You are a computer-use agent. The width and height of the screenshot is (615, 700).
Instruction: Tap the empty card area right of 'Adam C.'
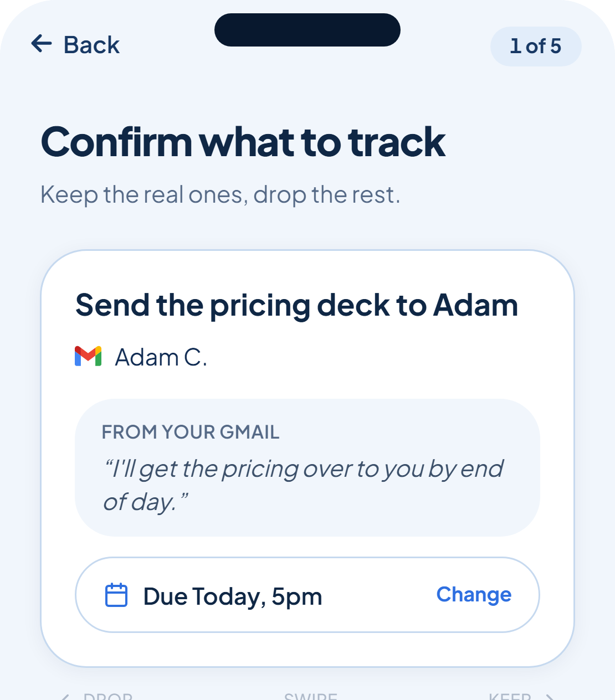(377, 357)
